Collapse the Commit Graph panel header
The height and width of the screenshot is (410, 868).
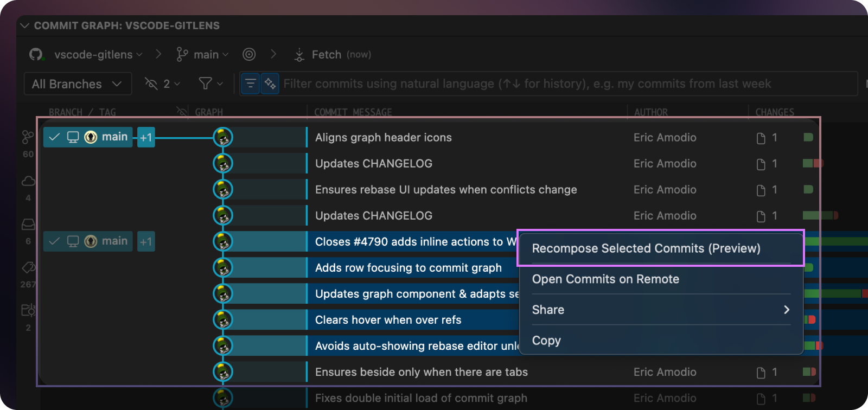coord(24,25)
